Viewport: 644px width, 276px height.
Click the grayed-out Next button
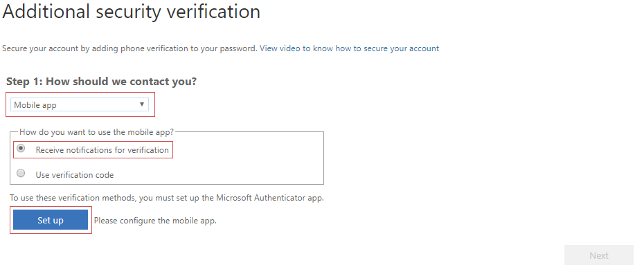599,255
